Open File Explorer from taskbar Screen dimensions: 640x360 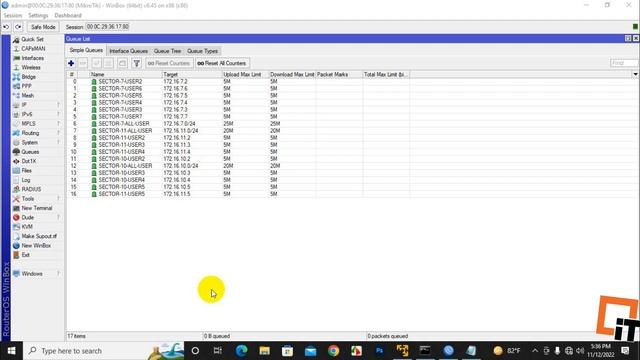(x=264, y=351)
